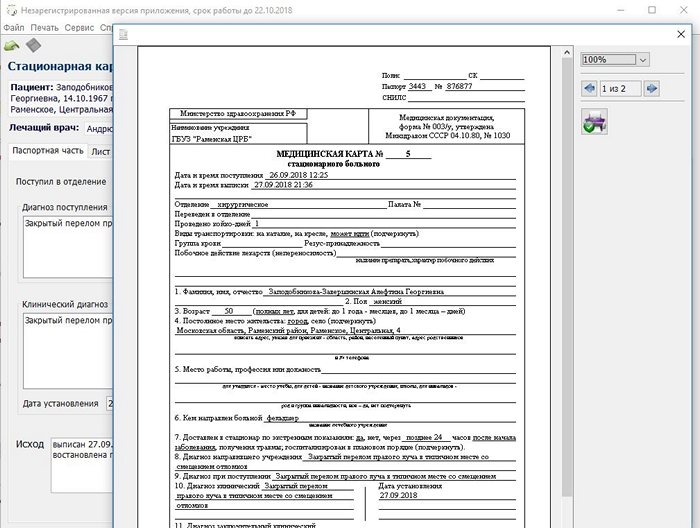Switch to the Паспортная часть tab
Screen dimensions: 700x528
point(47,152)
